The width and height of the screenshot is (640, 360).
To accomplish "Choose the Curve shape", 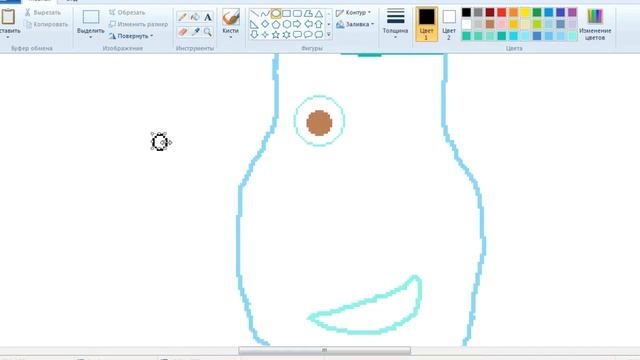I will [x=265, y=13].
